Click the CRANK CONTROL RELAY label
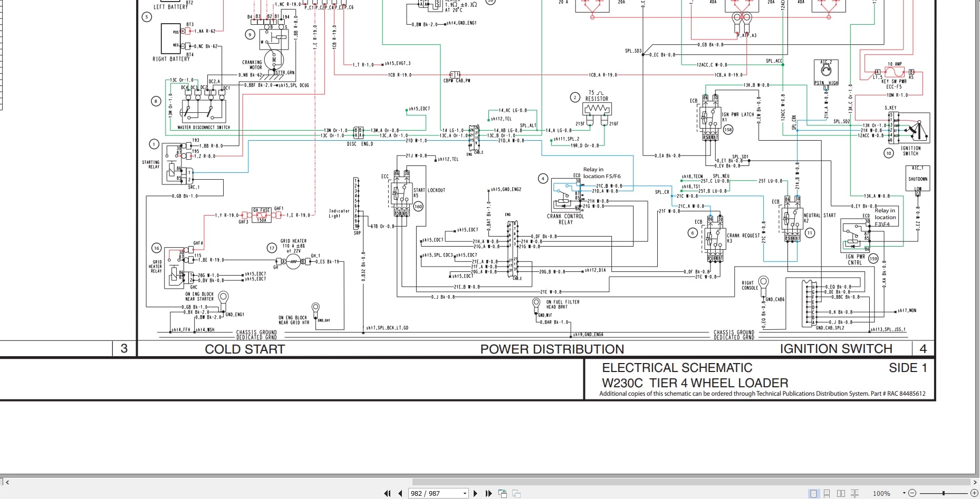 [x=565, y=219]
